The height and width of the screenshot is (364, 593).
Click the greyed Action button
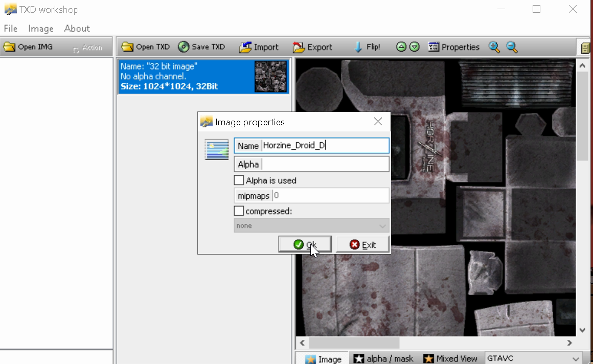coord(87,48)
